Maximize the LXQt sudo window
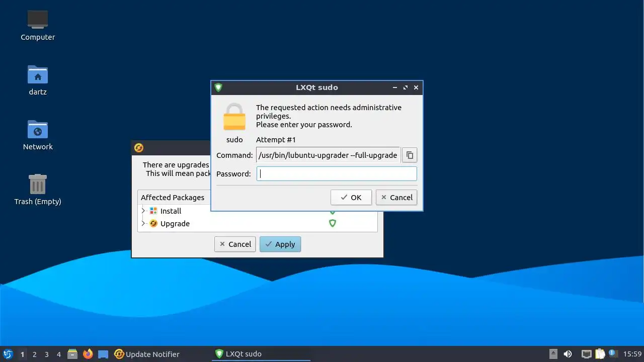644x362 pixels. point(406,87)
